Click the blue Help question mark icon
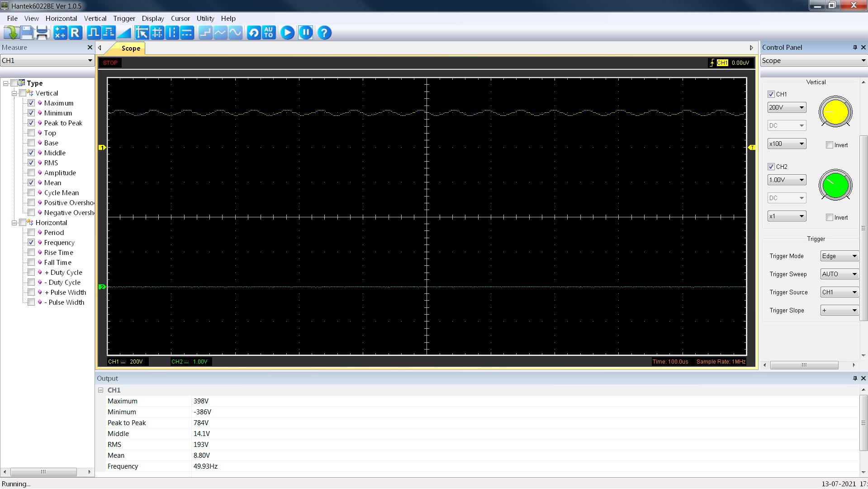 (x=324, y=33)
